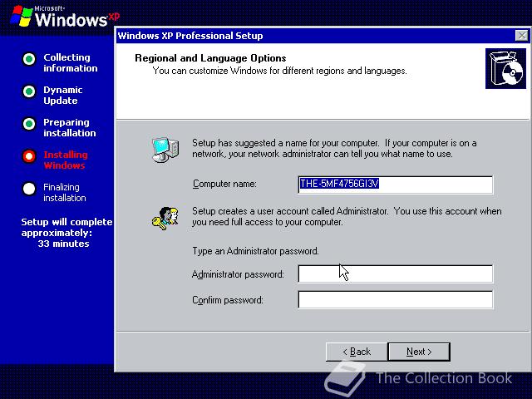Click the "Confirm password:" label
The width and height of the screenshot is (532, 399).
tap(228, 300)
